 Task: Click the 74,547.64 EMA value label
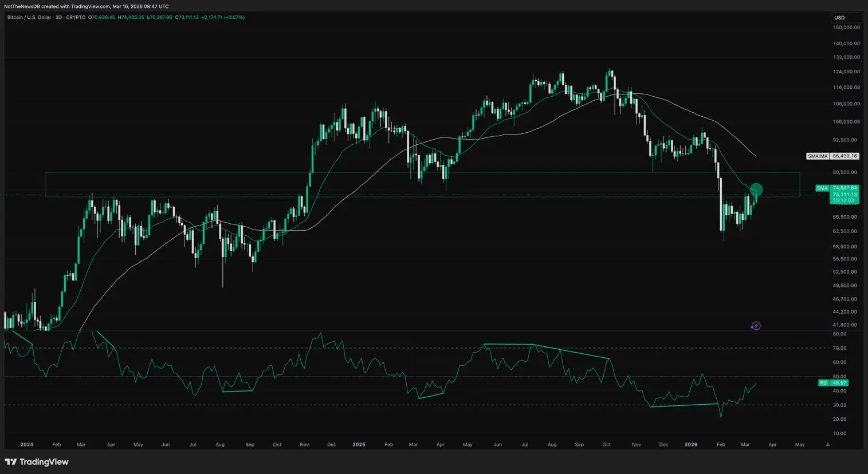pyautogui.click(x=845, y=188)
